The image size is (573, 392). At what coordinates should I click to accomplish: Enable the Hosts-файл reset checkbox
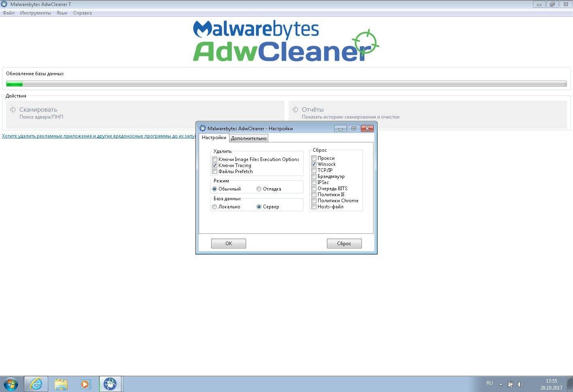point(314,207)
